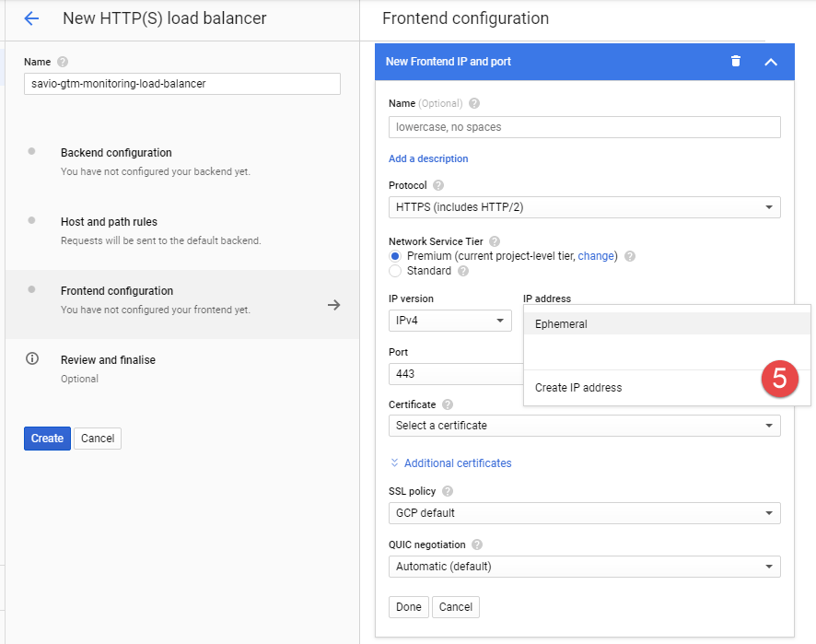Choose Create IP address option

tap(578, 388)
